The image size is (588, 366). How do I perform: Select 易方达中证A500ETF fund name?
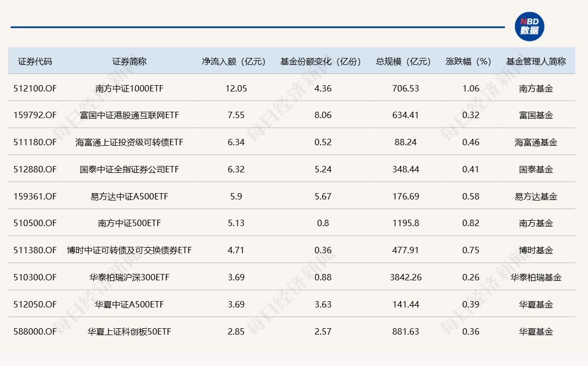coord(129,196)
